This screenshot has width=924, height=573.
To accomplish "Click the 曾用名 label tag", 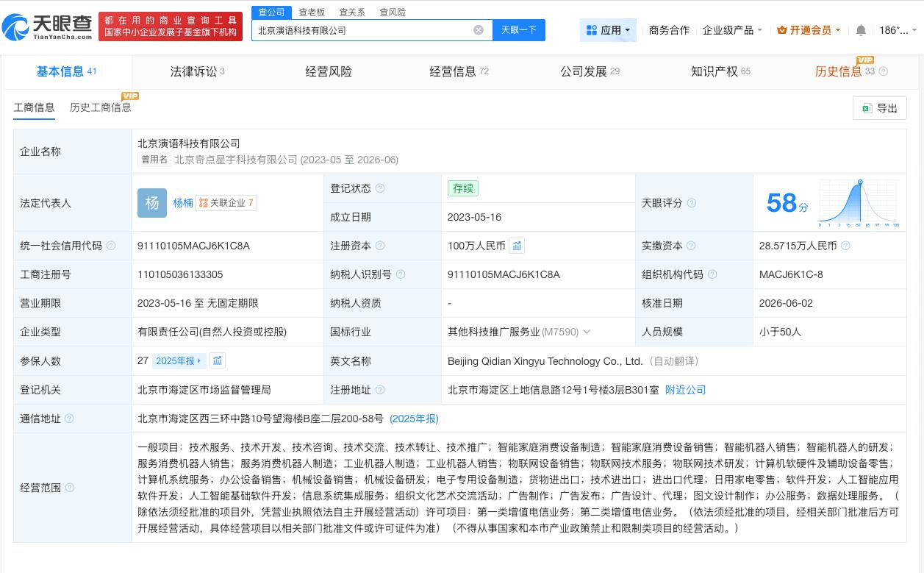I will click(x=154, y=160).
